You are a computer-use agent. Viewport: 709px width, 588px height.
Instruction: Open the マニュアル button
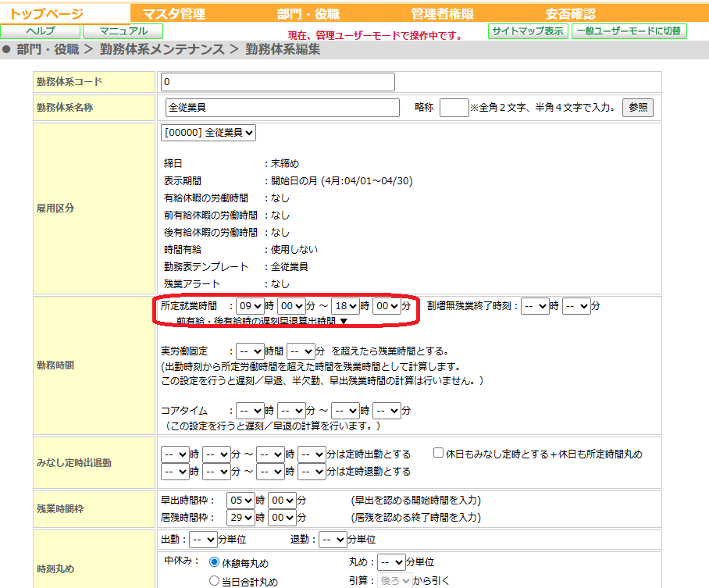[x=123, y=31]
